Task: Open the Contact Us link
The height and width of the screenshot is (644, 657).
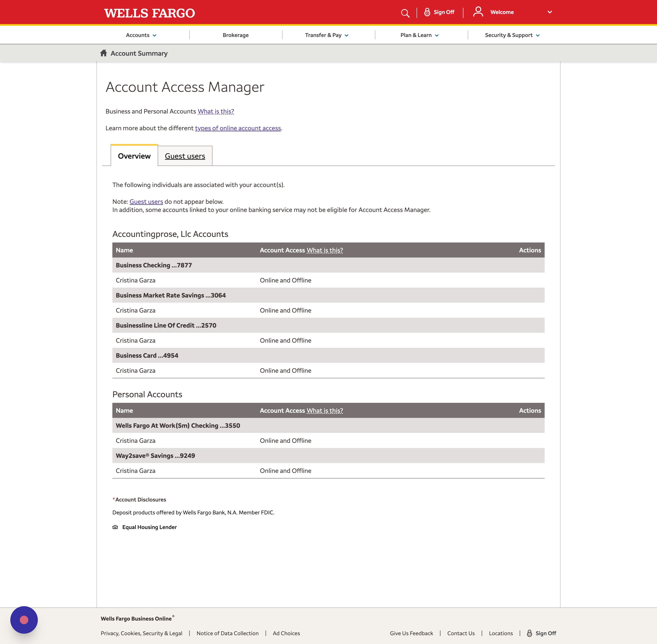Action: click(461, 633)
